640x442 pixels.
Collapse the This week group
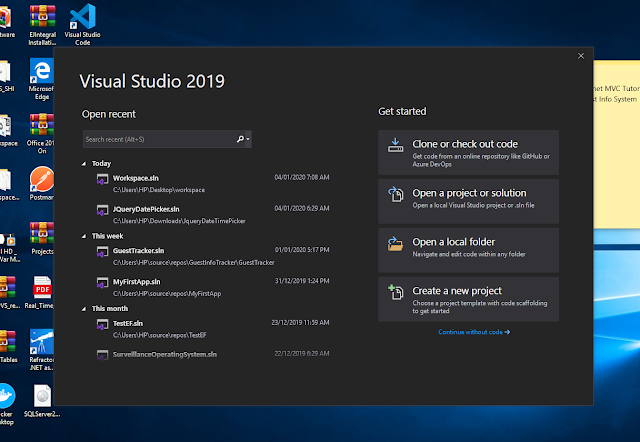click(85, 236)
